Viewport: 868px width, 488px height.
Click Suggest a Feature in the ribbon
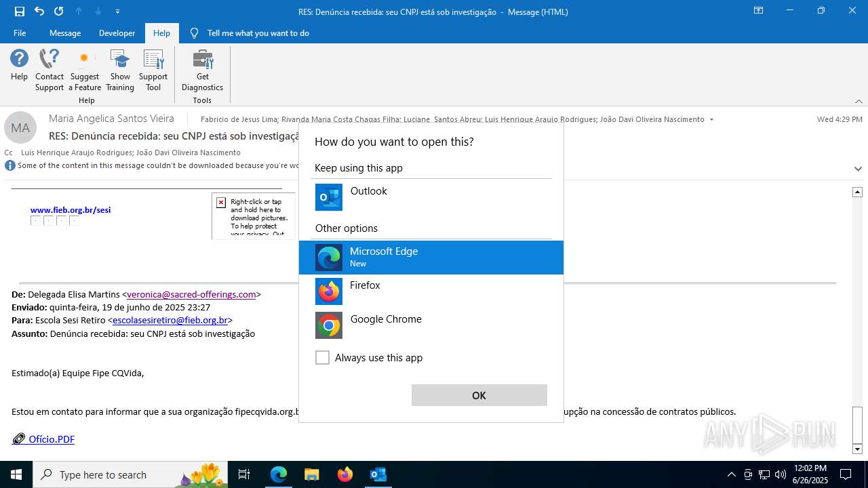(85, 70)
